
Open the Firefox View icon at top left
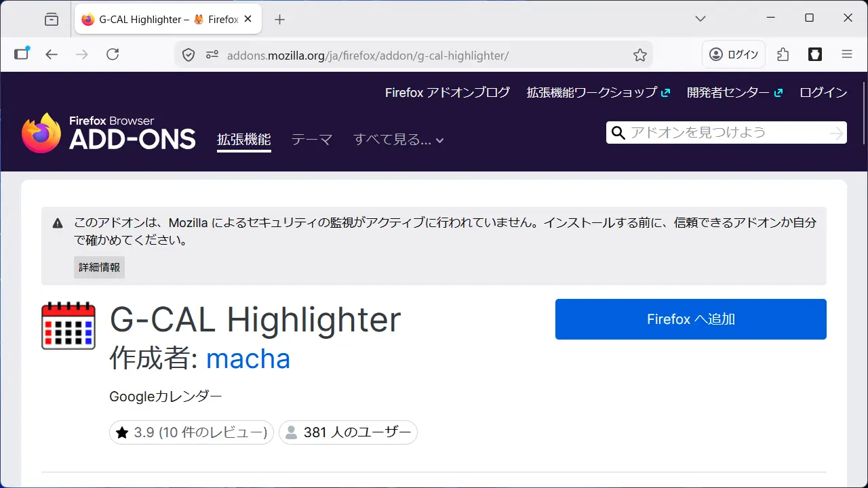(x=52, y=20)
